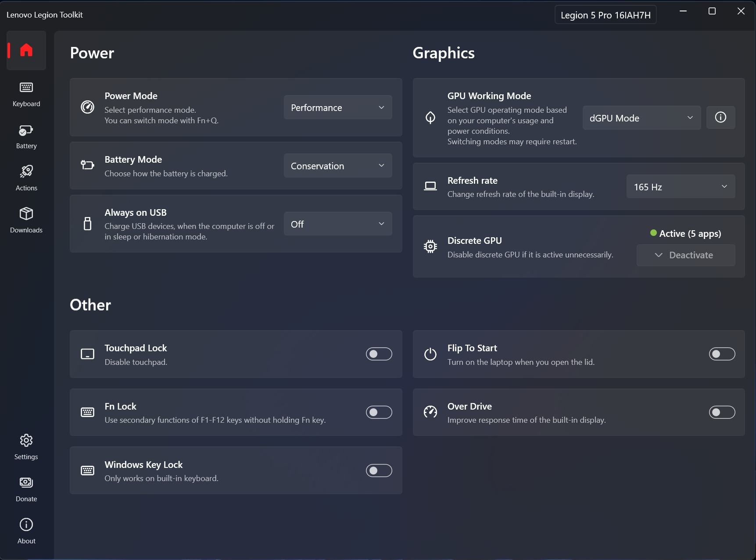This screenshot has height=560, width=756.
Task: Enable the Flip To Start switch
Action: pyautogui.click(x=722, y=354)
